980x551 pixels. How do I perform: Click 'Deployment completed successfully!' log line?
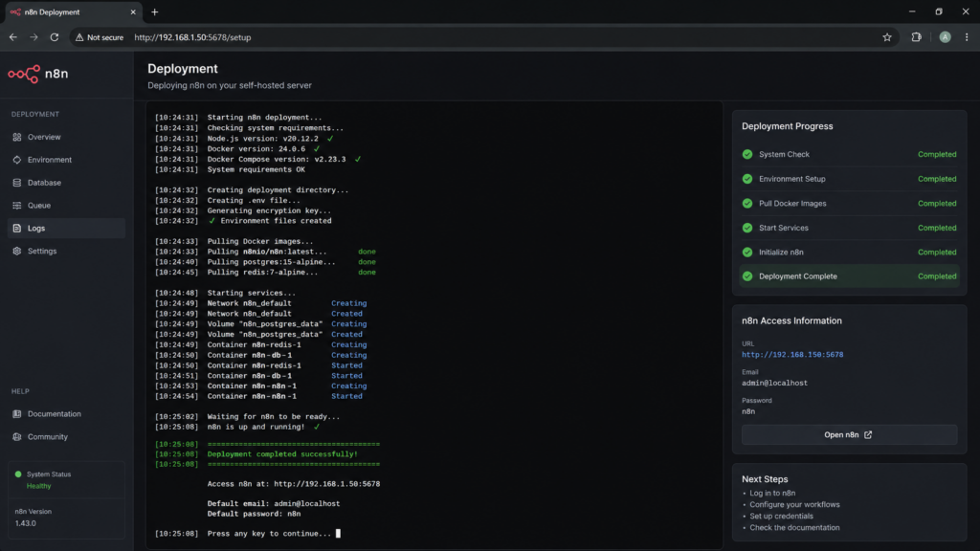coord(282,454)
